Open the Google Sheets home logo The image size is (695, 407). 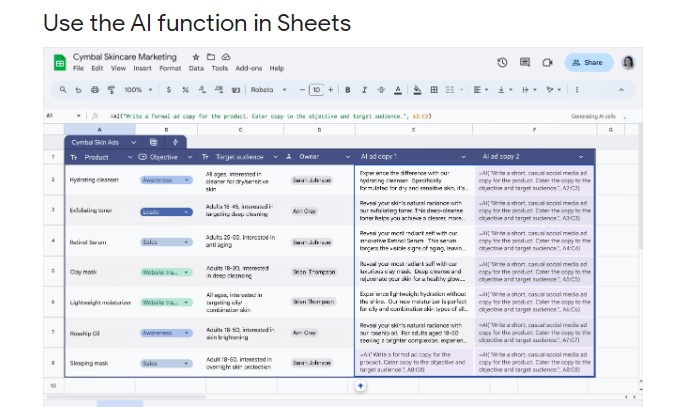pyautogui.click(x=60, y=62)
